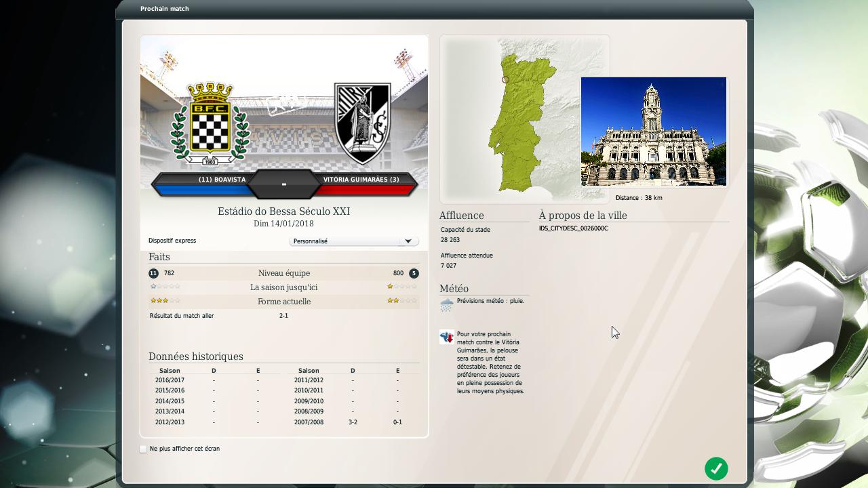Click the 'Résultat du match aller' label
Viewport: 868px width, 488px height.
pyautogui.click(x=182, y=316)
